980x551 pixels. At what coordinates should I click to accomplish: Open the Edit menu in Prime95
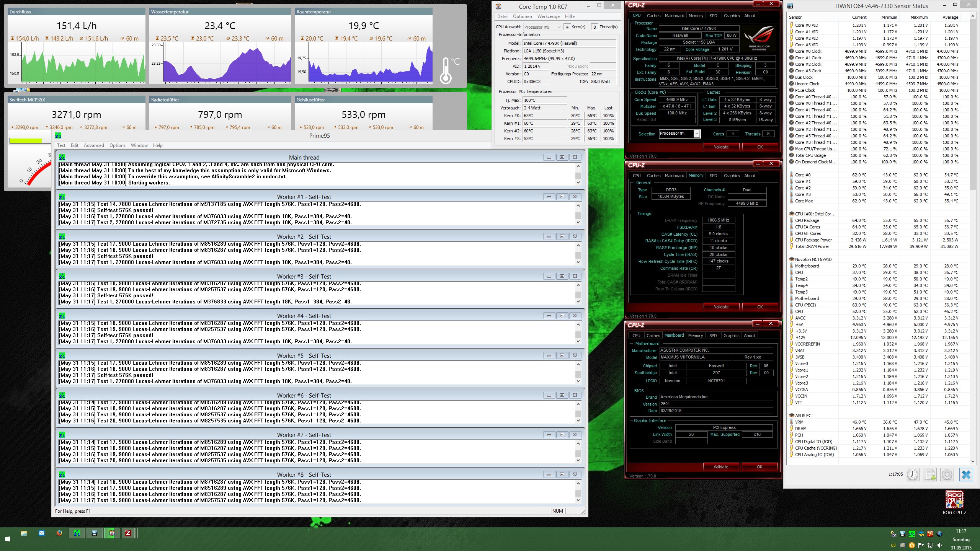pos(75,145)
